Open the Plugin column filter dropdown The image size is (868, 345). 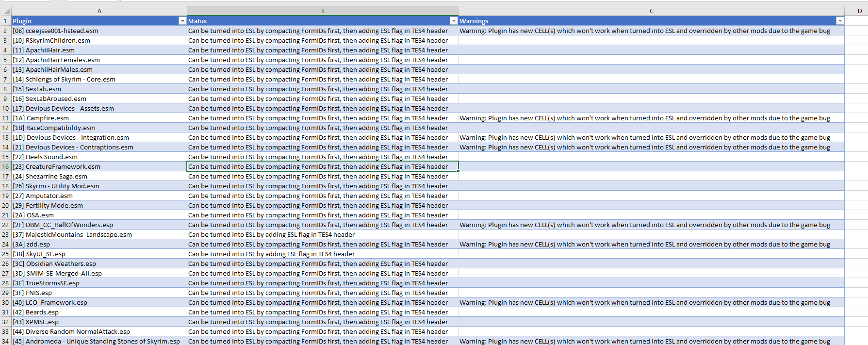pyautogui.click(x=182, y=21)
